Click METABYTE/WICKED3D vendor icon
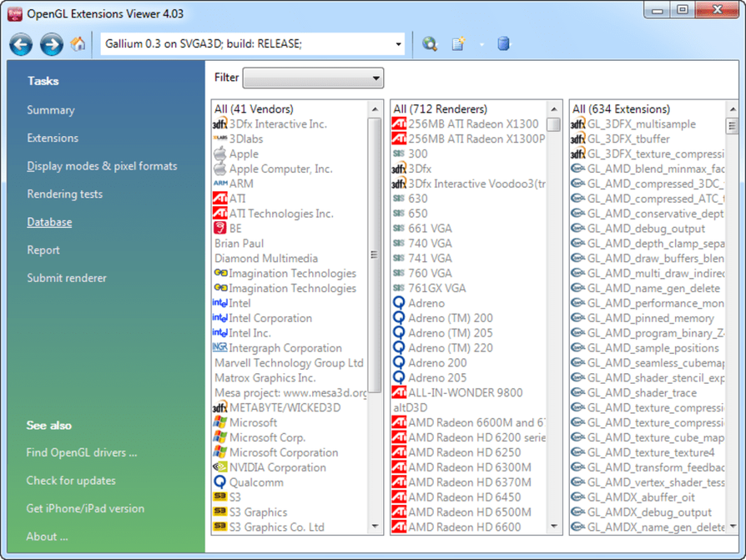 tap(219, 408)
